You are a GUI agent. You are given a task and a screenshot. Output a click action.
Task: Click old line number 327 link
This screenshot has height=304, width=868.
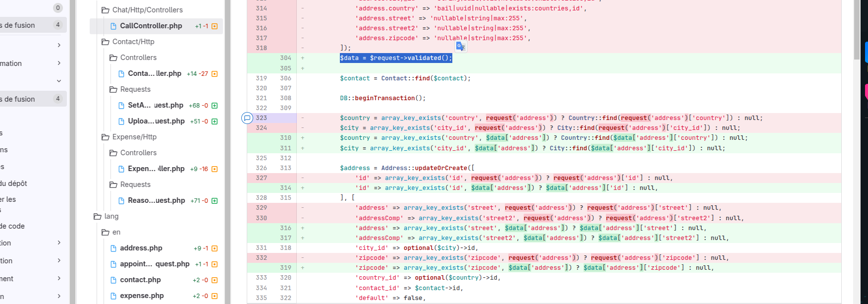pos(261,178)
